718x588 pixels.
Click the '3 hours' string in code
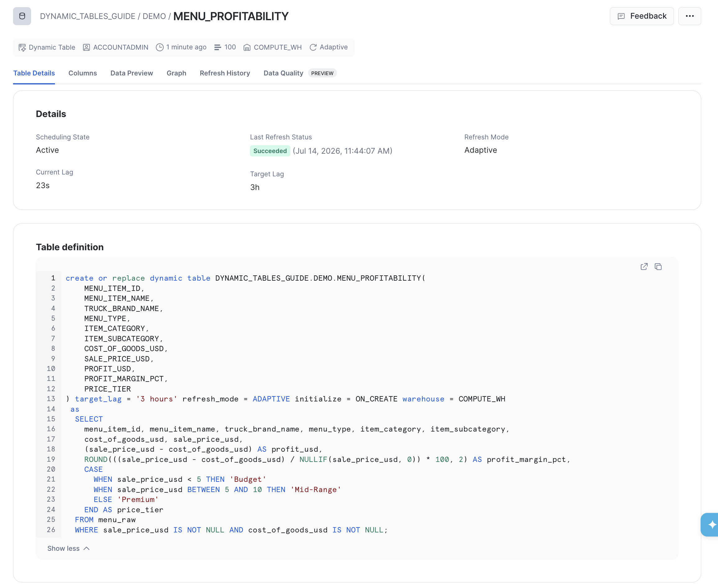(x=157, y=399)
